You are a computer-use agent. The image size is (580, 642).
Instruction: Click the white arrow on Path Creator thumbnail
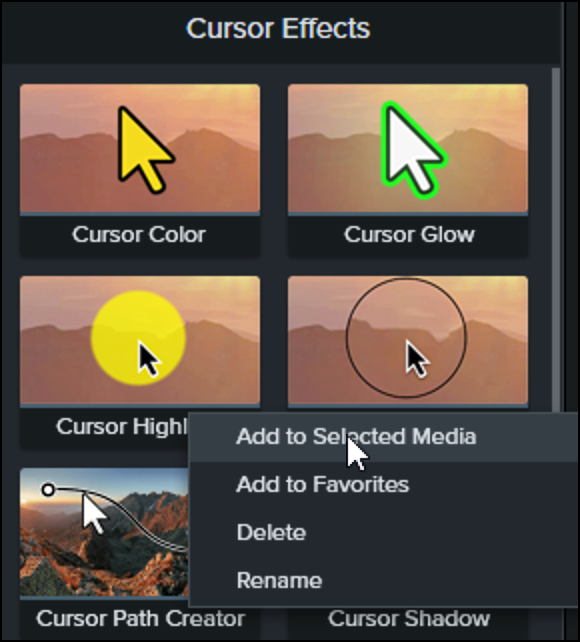coord(94,513)
